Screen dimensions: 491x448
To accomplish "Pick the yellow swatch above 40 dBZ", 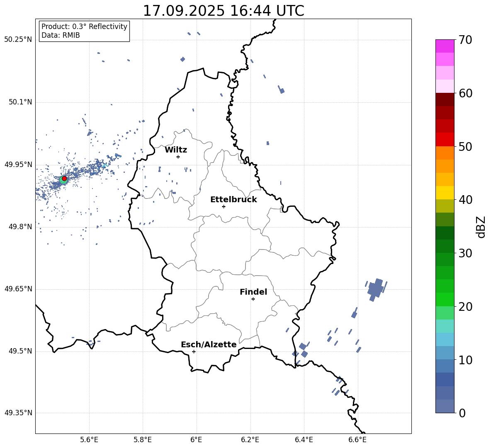I will (445, 193).
